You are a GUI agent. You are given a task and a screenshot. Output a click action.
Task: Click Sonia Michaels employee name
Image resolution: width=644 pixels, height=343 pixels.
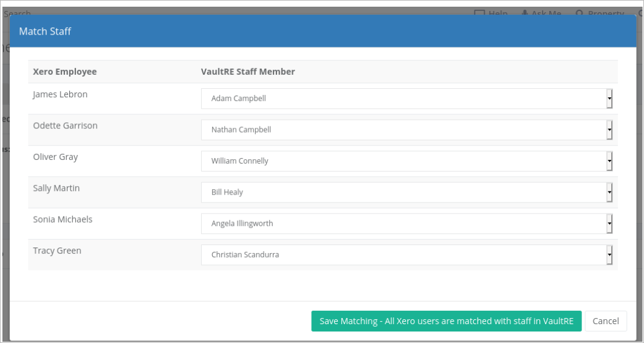pos(63,219)
